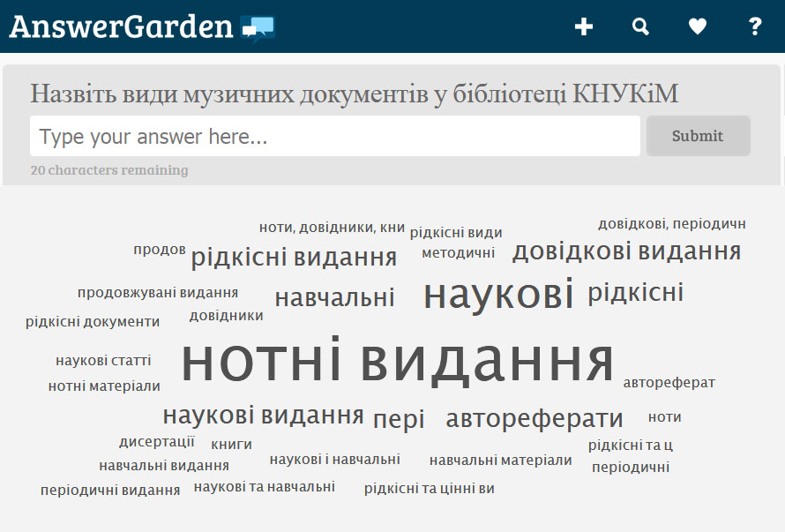
Task: Choose the 'продовжувані видання' answer
Action: (x=158, y=293)
